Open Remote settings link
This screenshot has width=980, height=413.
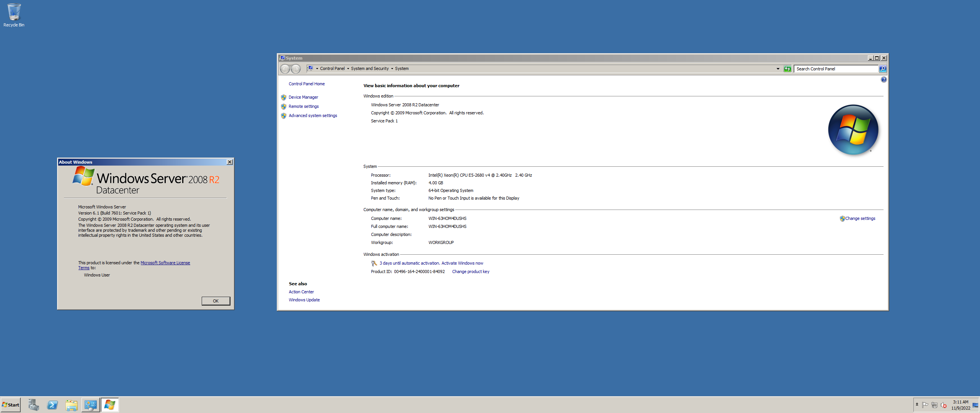click(x=304, y=107)
